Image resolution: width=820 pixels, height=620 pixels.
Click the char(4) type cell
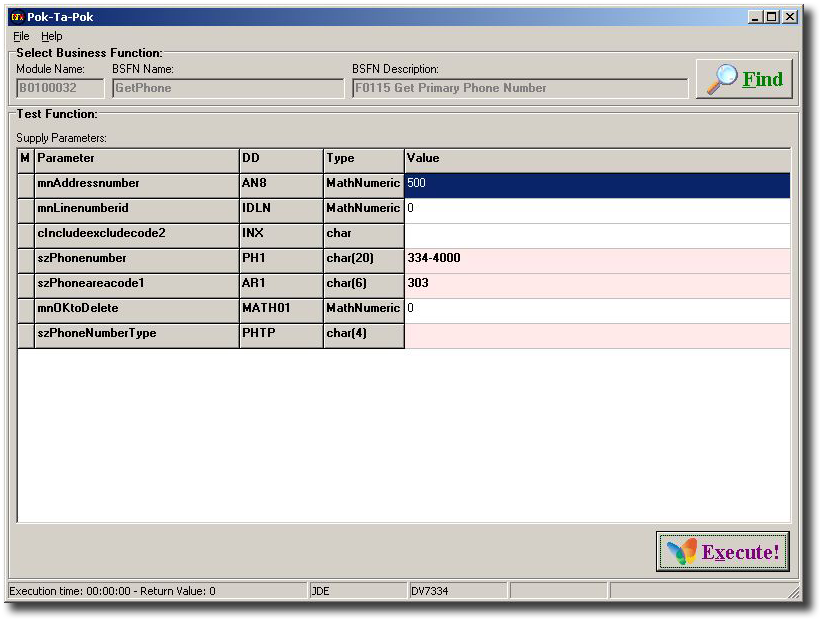(x=364, y=336)
